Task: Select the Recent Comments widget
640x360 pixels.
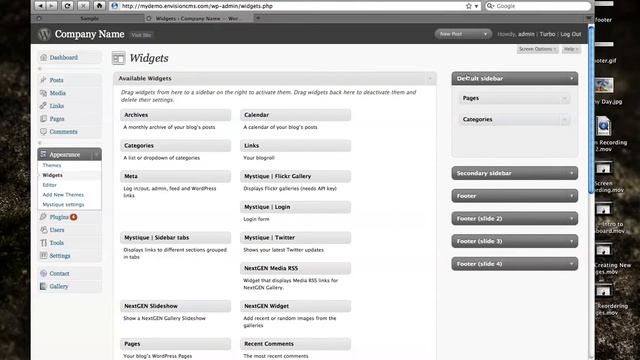Action: 296,344
